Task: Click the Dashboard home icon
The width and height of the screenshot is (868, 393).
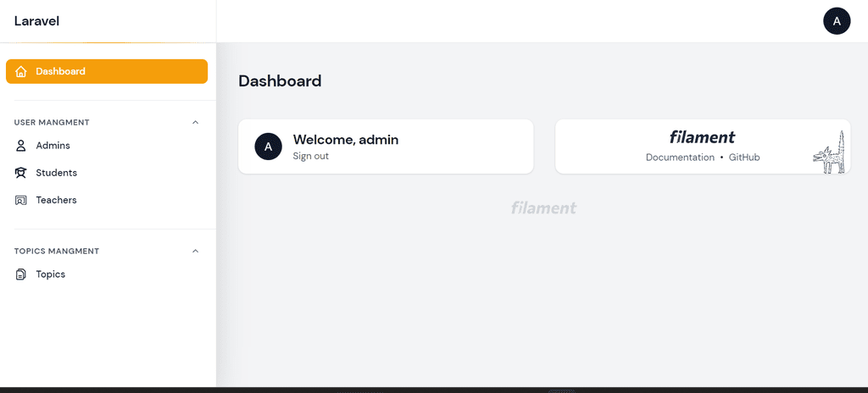Action: pos(21,71)
